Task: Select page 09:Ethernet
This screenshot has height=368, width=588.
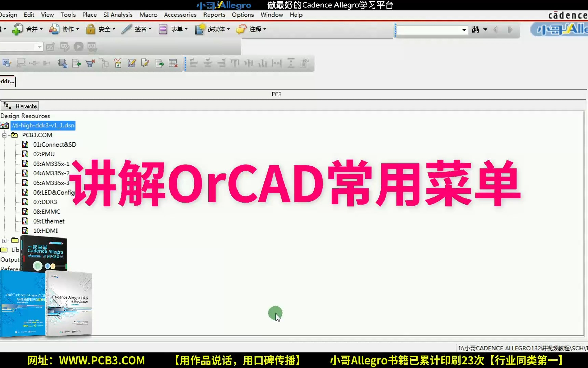Action: click(49, 221)
